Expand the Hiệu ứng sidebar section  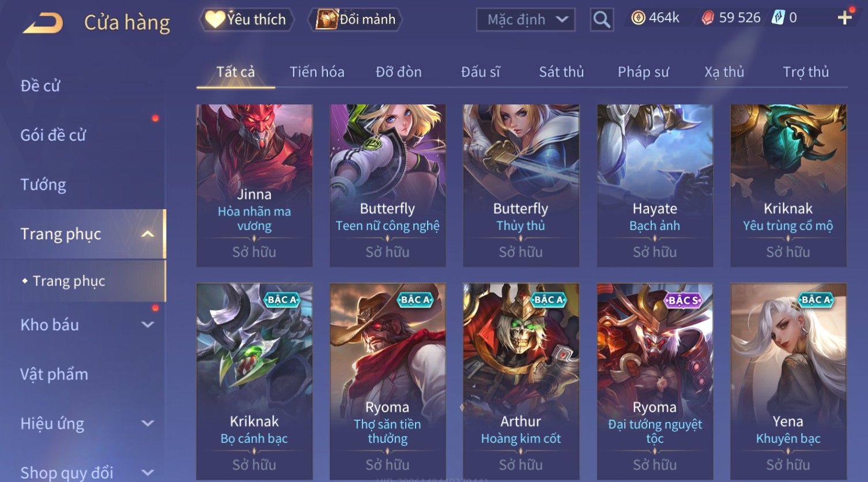tap(148, 423)
